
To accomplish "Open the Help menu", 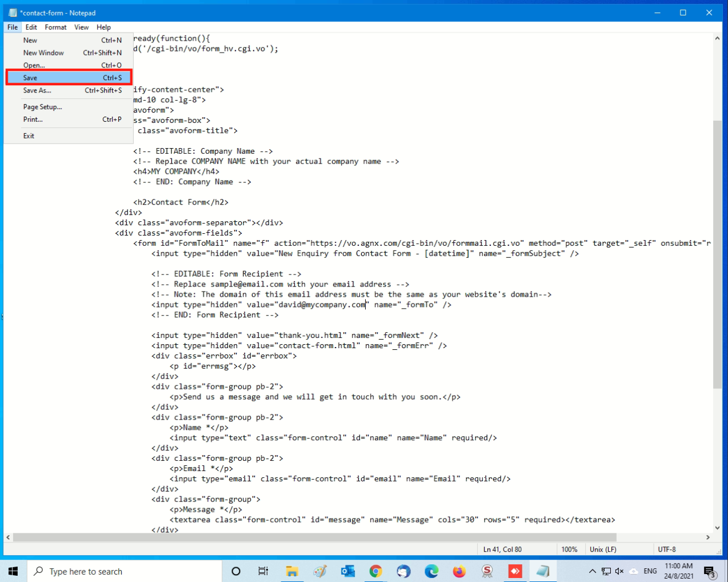I will [x=103, y=27].
